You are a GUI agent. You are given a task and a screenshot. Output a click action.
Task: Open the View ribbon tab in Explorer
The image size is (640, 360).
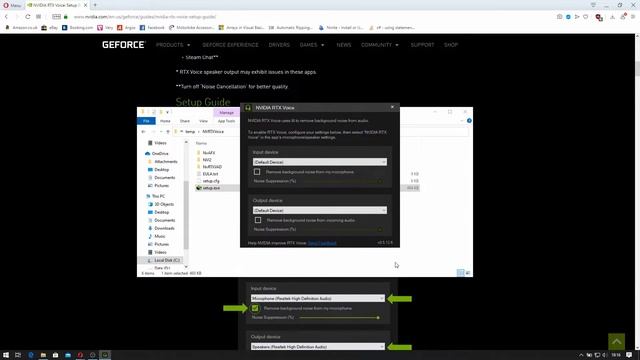pos(203,121)
